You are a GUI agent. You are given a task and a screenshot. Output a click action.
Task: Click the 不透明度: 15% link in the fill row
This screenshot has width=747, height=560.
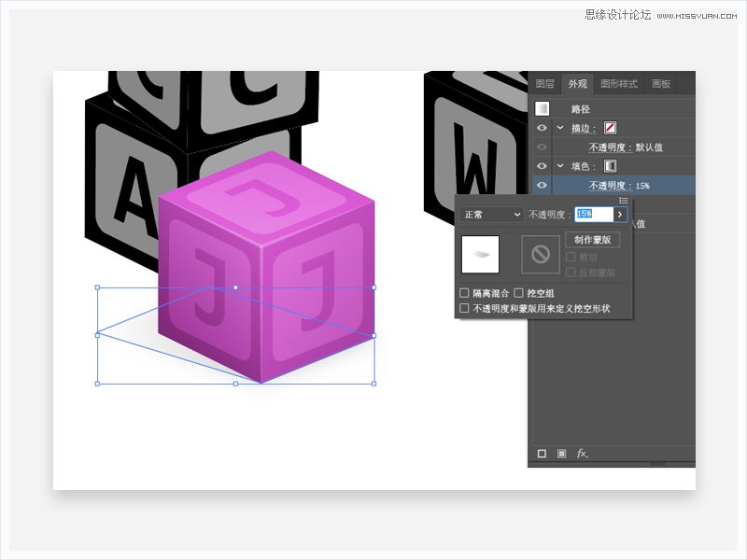(619, 185)
